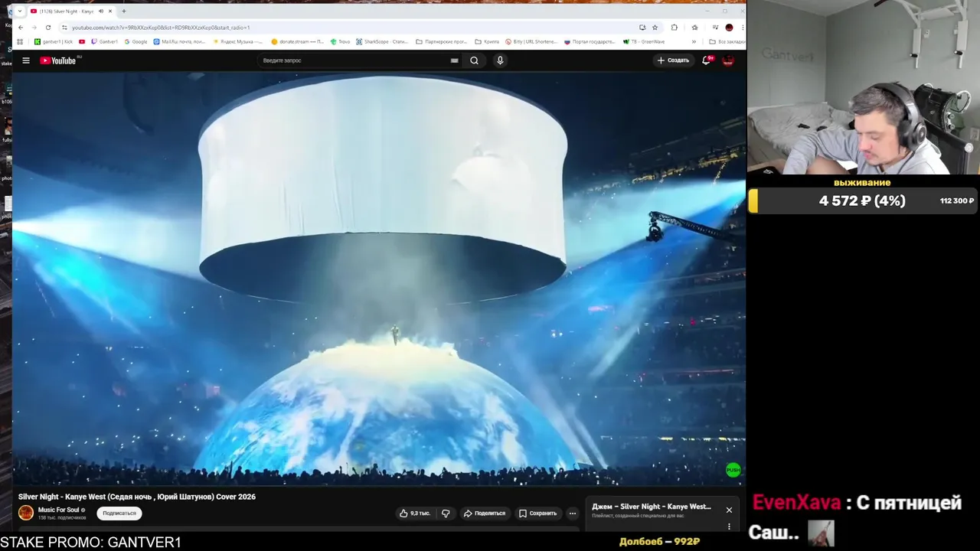Open the playlist panel's vertical dots menu
Viewport: 980px width, 551px height.
tap(729, 527)
